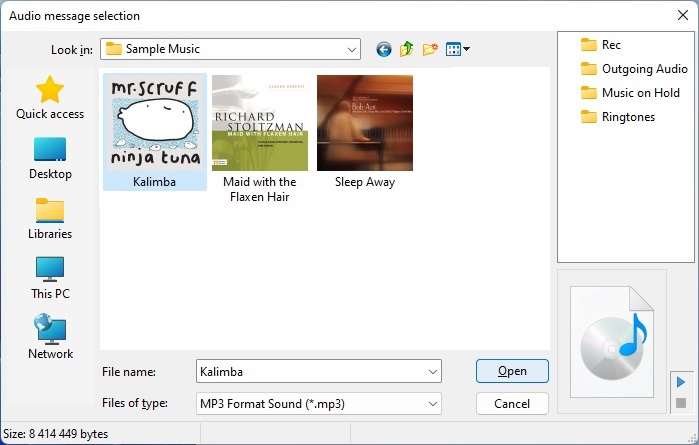This screenshot has height=445, width=699.
Task: Expand the Look in folder dropdown
Action: (352, 49)
